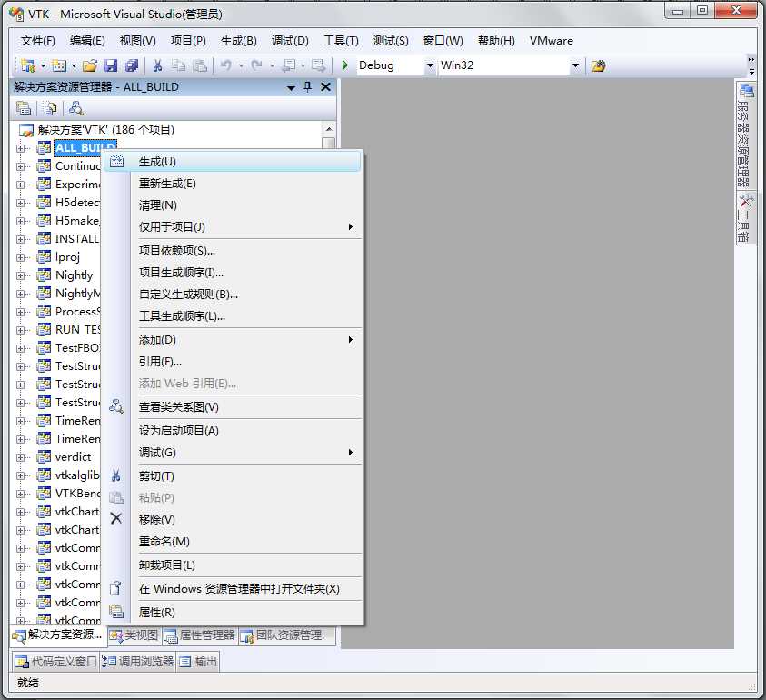Open the Solution Explorer window position dropdown arrow
The height and width of the screenshot is (700, 766).
(x=291, y=88)
